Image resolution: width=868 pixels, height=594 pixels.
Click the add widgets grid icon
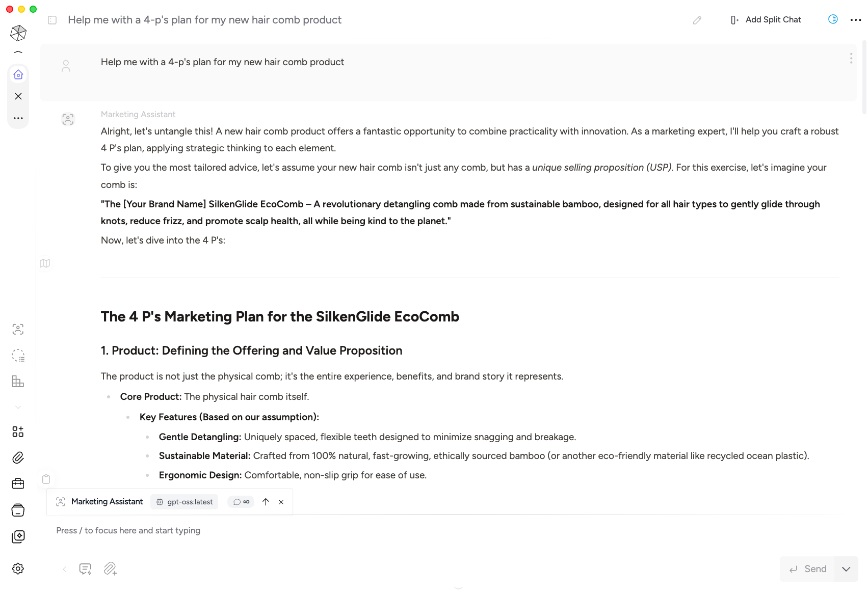coord(18,432)
